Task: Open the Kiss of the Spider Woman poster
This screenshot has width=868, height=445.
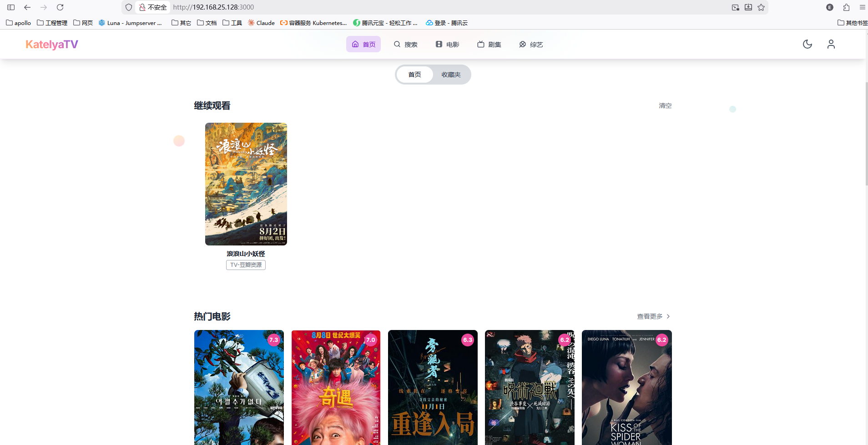Action: tap(627, 388)
